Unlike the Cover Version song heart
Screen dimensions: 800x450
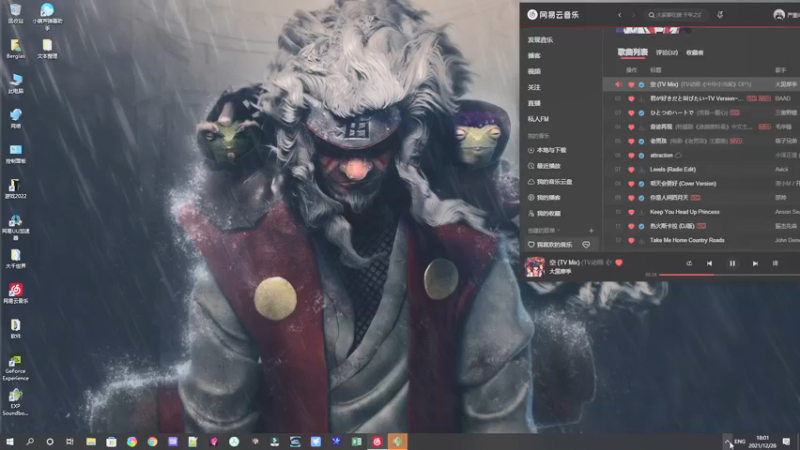pos(631,184)
